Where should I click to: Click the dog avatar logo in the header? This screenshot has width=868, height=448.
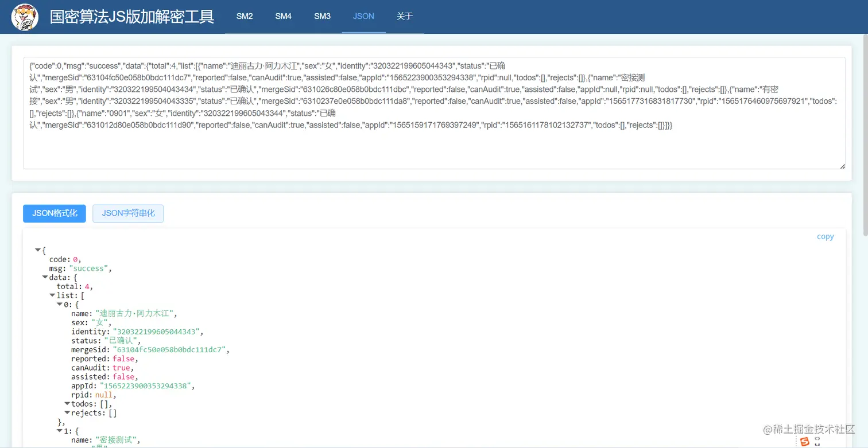pyautogui.click(x=25, y=17)
